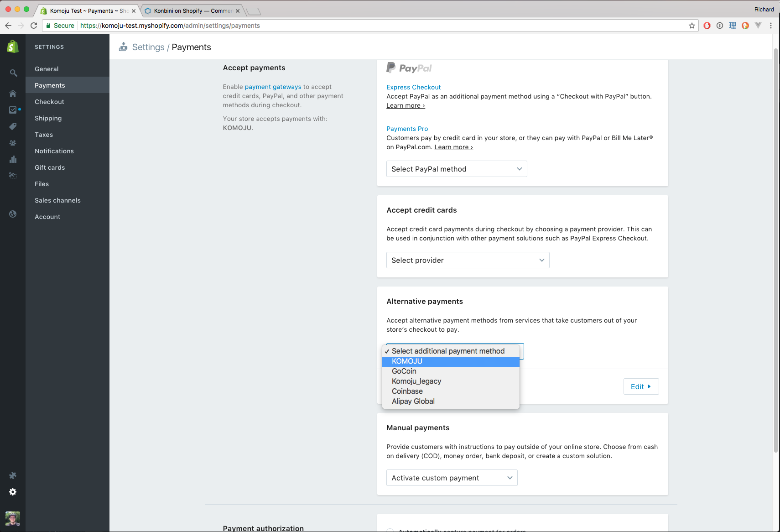The height and width of the screenshot is (532, 780).
Task: Open Account settings
Action: click(68, 217)
